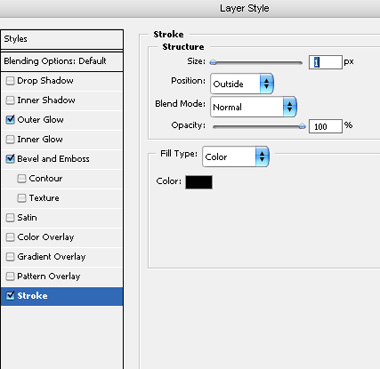Click the stroke Size slider handle
This screenshot has width=380, height=369.
[213, 62]
